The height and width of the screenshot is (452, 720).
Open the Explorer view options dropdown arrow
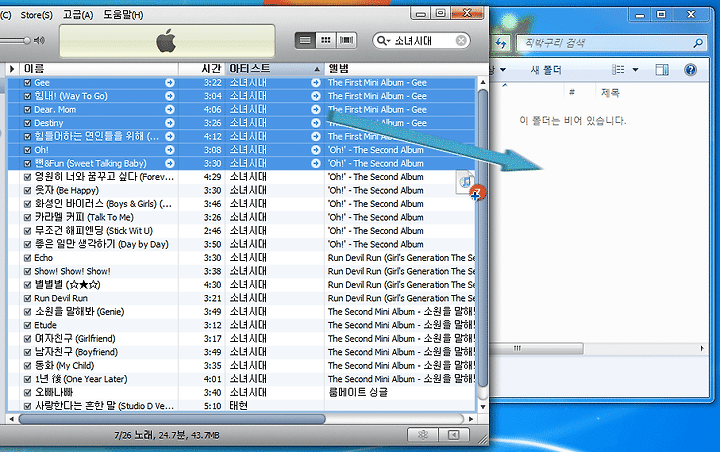pos(636,70)
